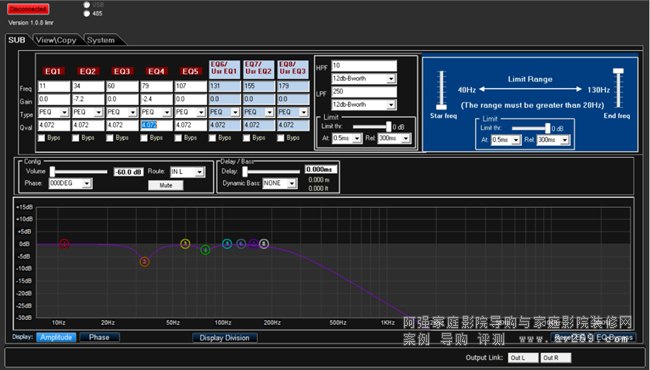
Task: Select the red EQ1 node on graph
Action: click(x=64, y=244)
